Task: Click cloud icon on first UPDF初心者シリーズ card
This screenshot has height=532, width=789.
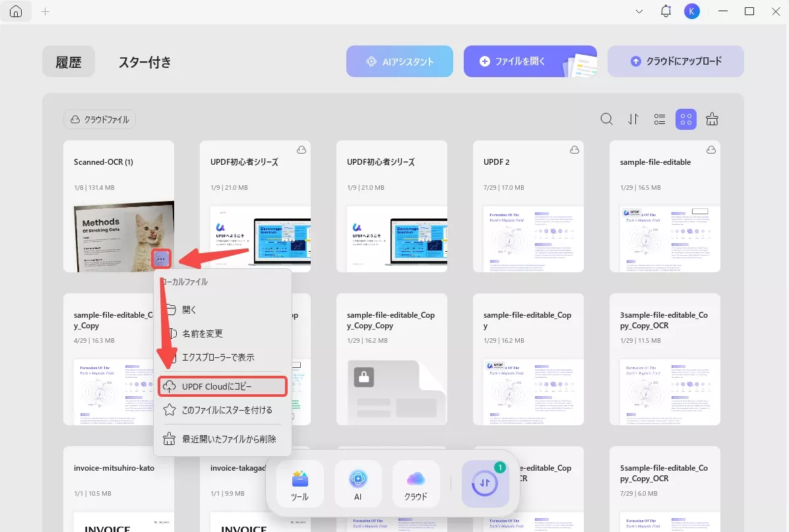Action: click(301, 150)
